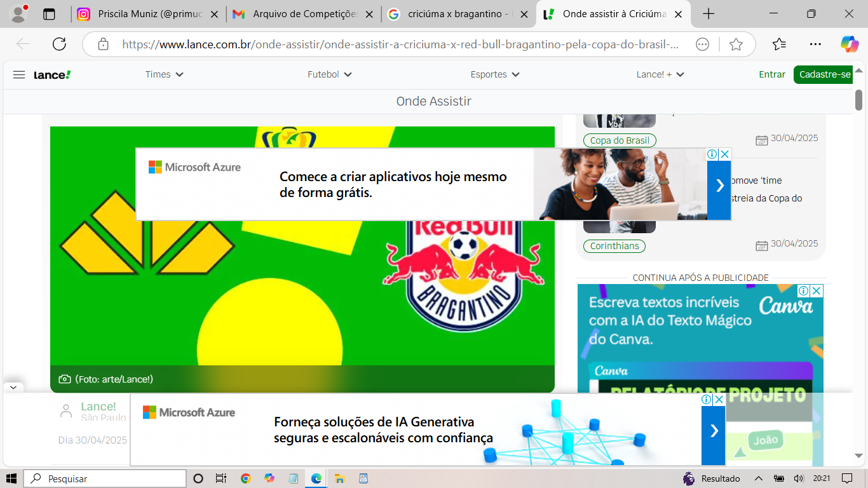Click calendar icon beside Copa do Brasil date
The height and width of the screenshot is (488, 868).
pyautogui.click(x=762, y=140)
